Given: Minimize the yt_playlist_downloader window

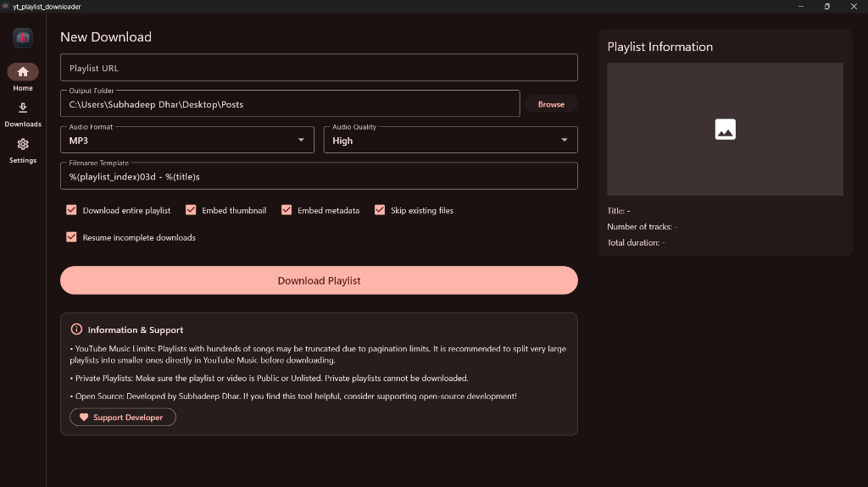Looking at the screenshot, I should point(800,6).
